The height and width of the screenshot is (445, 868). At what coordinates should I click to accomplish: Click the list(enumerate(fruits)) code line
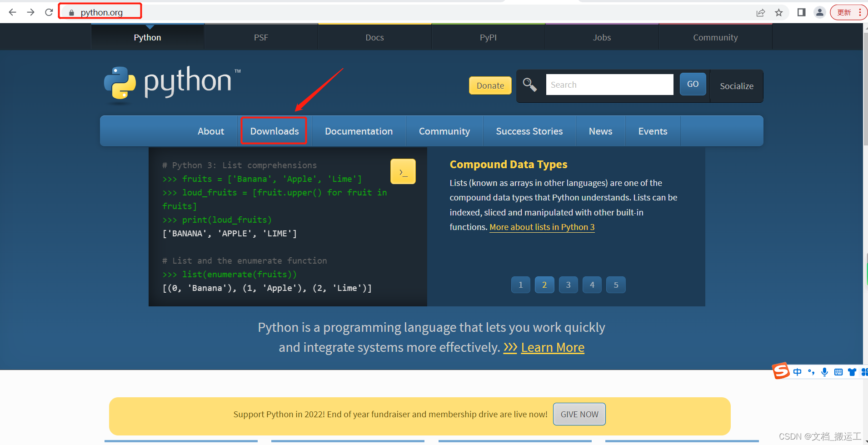pyautogui.click(x=229, y=274)
